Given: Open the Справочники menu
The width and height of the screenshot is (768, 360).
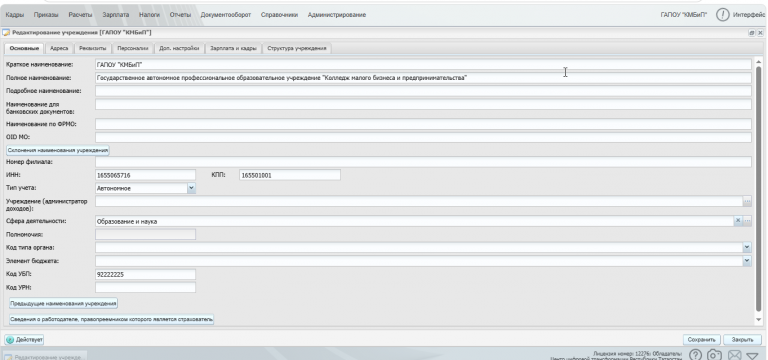Looking at the screenshot, I should pyautogui.click(x=279, y=15).
